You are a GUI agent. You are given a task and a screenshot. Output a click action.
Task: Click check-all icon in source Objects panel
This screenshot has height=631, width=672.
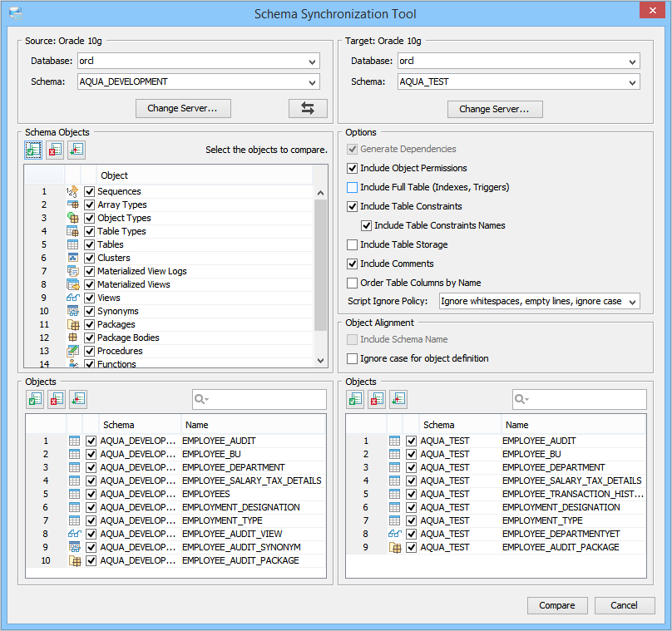pyautogui.click(x=35, y=400)
